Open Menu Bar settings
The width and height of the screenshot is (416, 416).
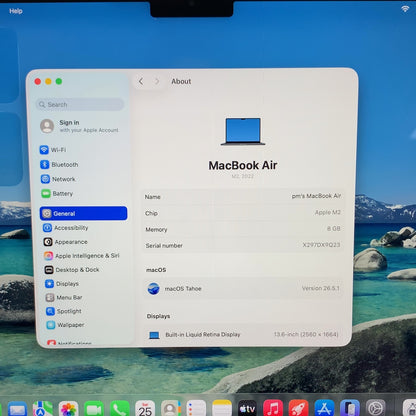64,297
